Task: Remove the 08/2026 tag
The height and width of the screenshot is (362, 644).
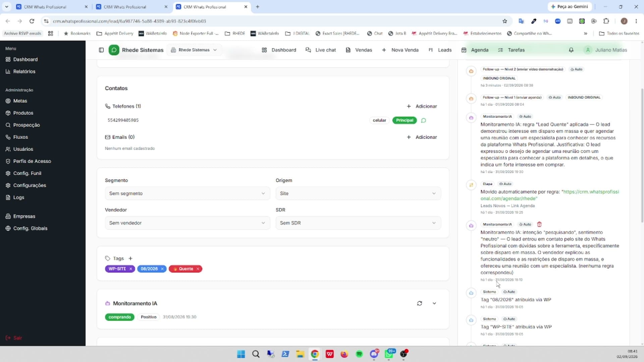Action: pyautogui.click(x=162, y=269)
